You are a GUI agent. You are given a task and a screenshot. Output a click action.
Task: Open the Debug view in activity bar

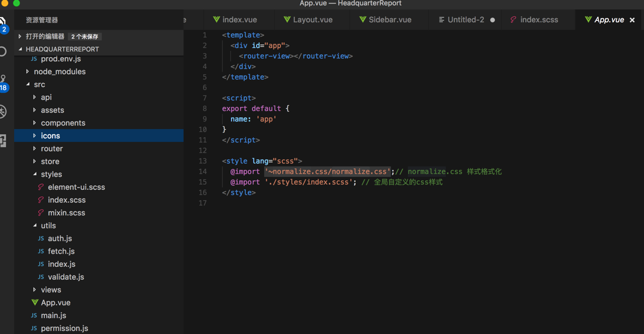pyautogui.click(x=3, y=112)
